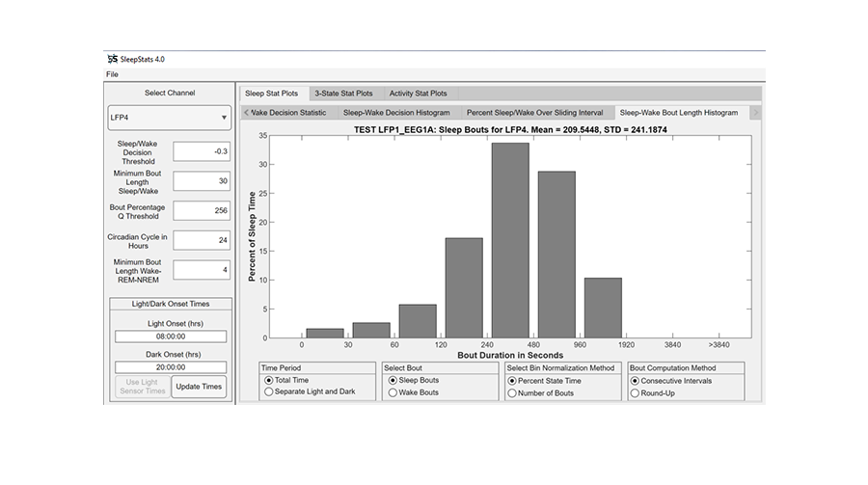Select the Wake Bouts radio button
This screenshot has width=868, height=485.
(x=392, y=392)
